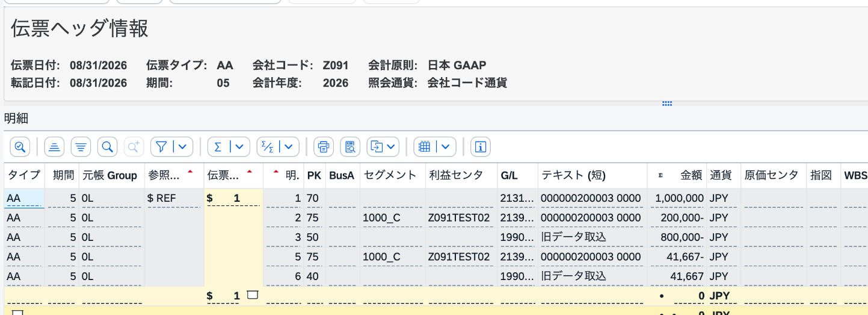
Task: Click the Subtotals icon
Action: click(268, 146)
